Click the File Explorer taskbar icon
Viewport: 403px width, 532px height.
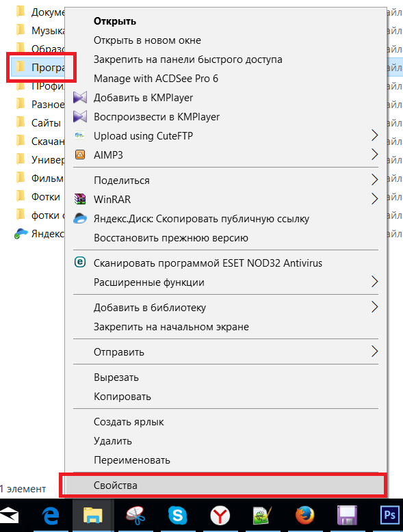point(92,516)
